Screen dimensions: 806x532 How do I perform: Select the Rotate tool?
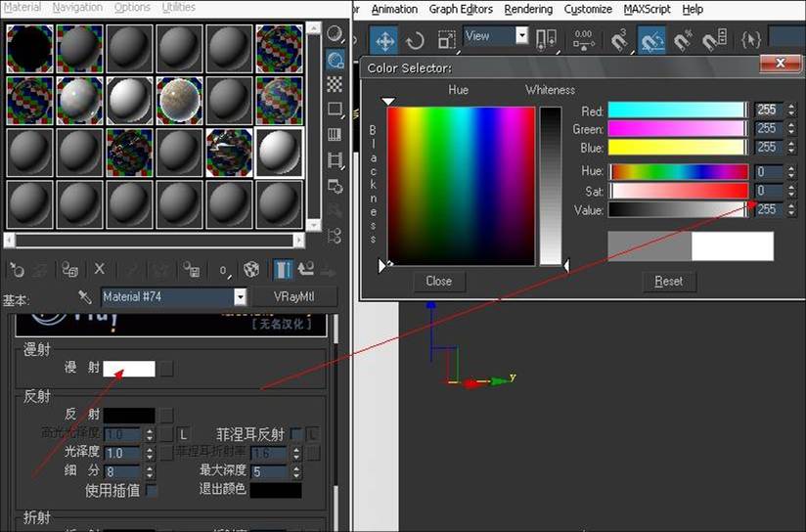pos(415,39)
